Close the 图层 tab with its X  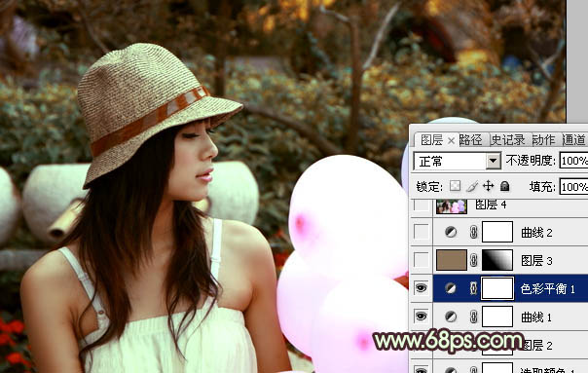click(x=451, y=141)
